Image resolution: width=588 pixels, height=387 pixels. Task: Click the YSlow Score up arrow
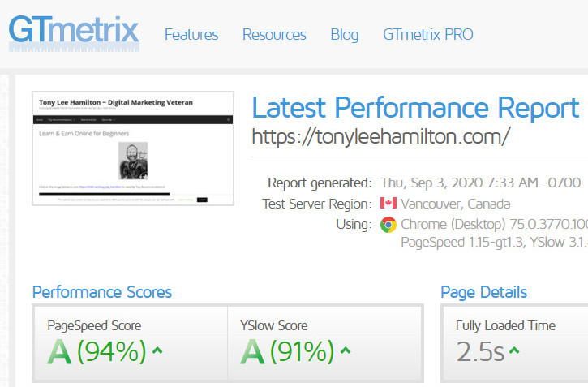(346, 350)
